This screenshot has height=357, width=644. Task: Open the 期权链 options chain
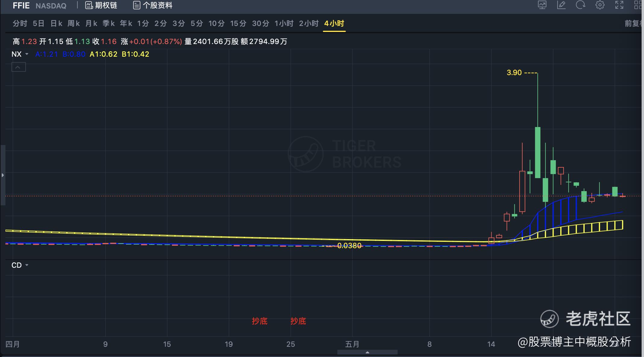pos(101,5)
